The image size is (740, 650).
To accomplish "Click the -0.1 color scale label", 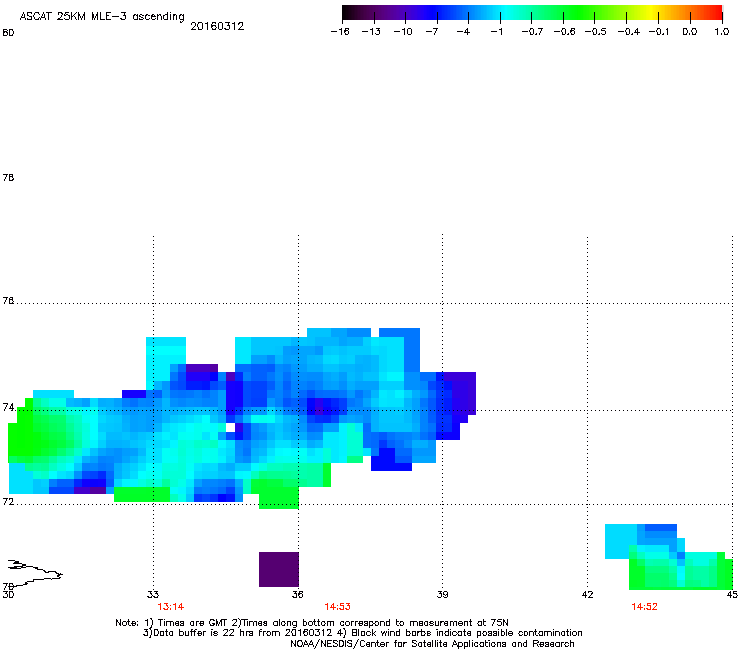I will (659, 32).
